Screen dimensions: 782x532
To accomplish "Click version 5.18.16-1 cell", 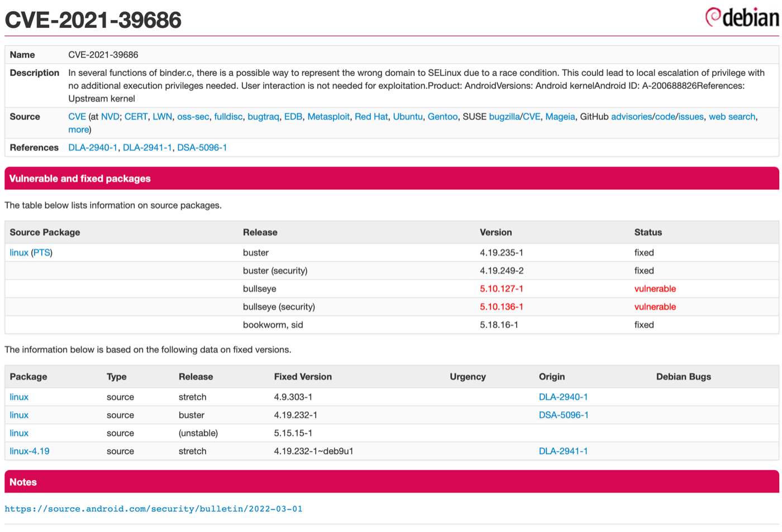I will tap(499, 325).
